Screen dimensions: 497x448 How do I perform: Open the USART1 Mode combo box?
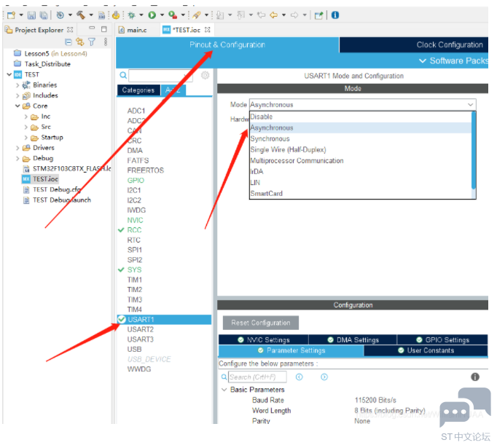[363, 105]
